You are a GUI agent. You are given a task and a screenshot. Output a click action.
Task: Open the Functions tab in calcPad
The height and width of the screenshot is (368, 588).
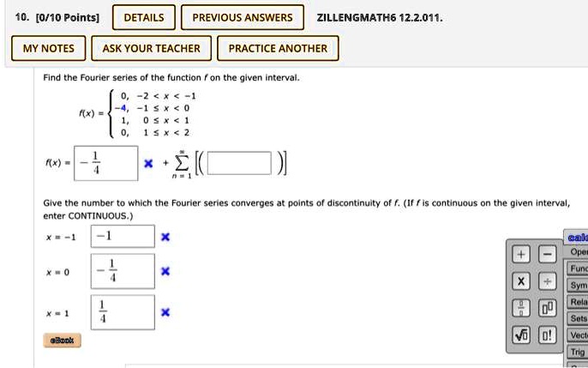(578, 268)
